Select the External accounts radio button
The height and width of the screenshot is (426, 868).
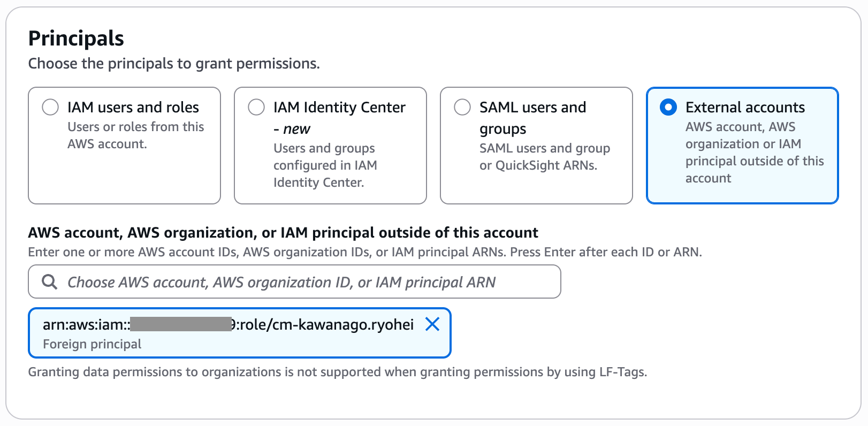click(668, 107)
